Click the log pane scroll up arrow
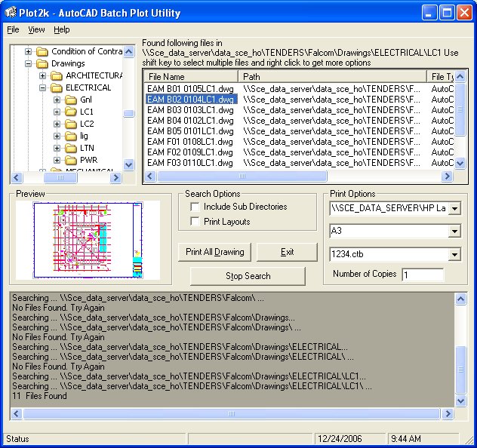 pyautogui.click(x=461, y=299)
